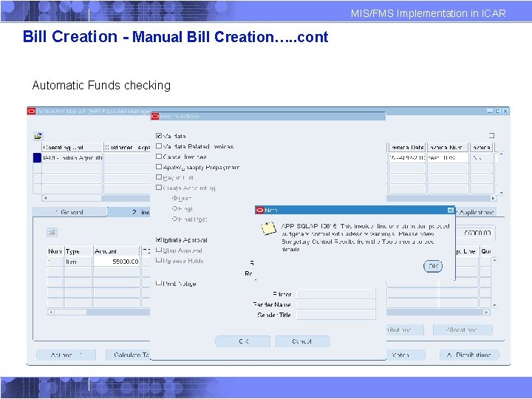
Task: Close the Invoice Workbench window
Action: click(505, 111)
